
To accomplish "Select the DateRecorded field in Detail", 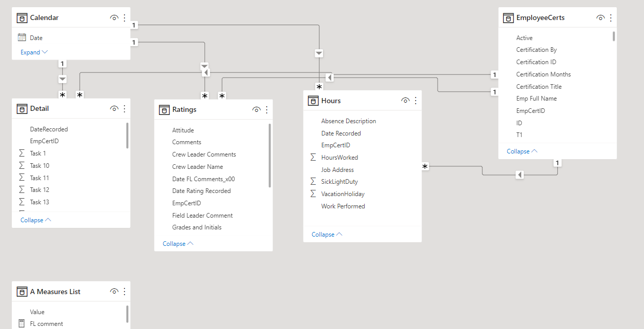I will pos(49,129).
